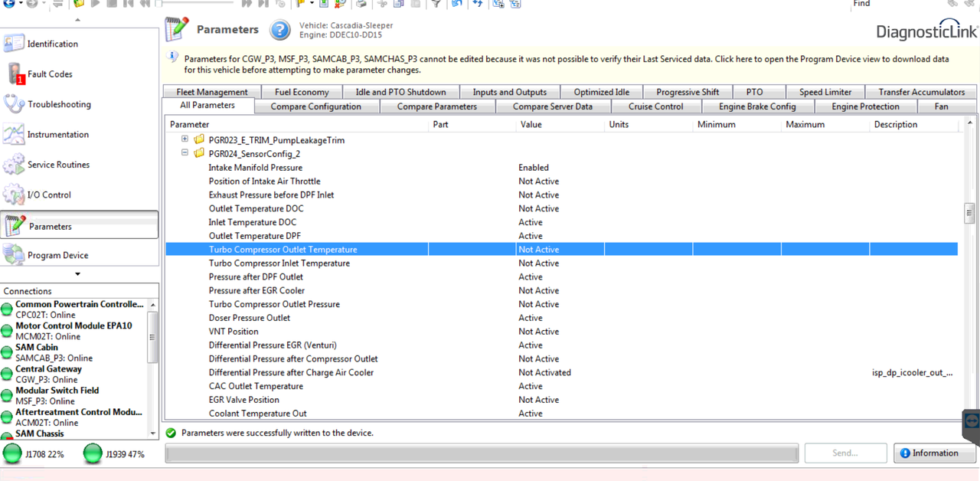Open the Instrumentation section
Image resolution: width=980 pixels, height=481 pixels.
[80, 134]
